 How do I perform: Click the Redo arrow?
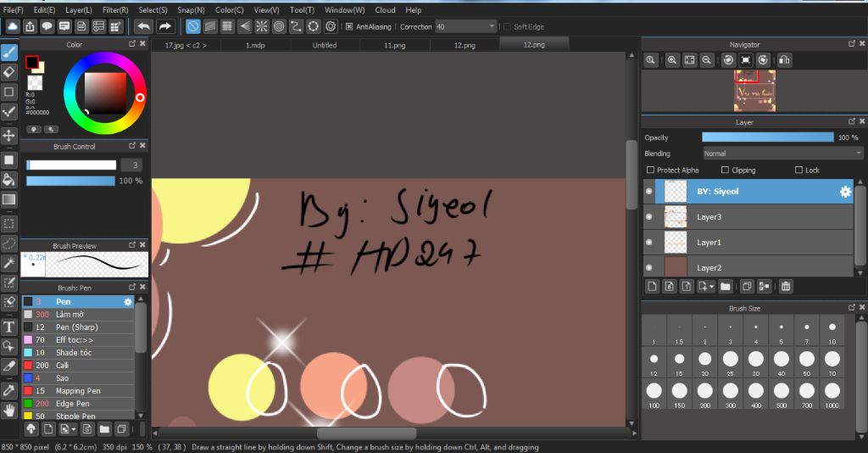(164, 26)
